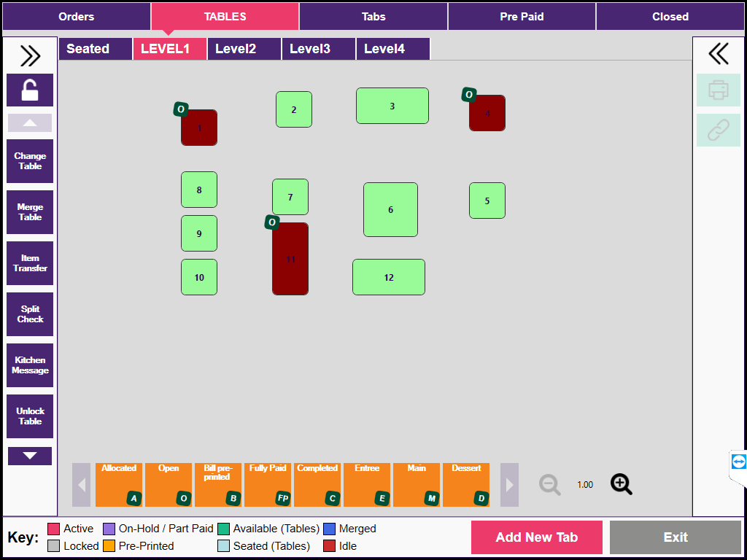The width and height of the screenshot is (747, 560).
Task: Click the Open status tile
Action: [169, 485]
